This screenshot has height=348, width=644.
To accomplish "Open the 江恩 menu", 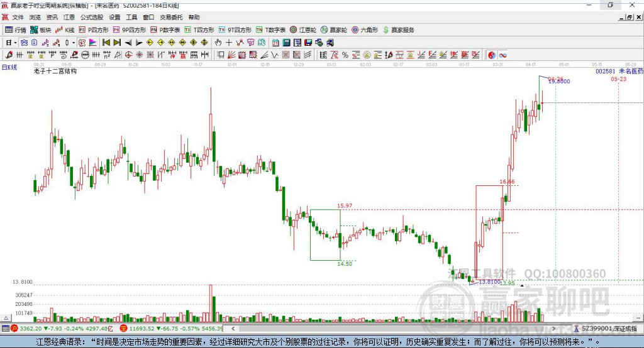I will [x=69, y=17].
